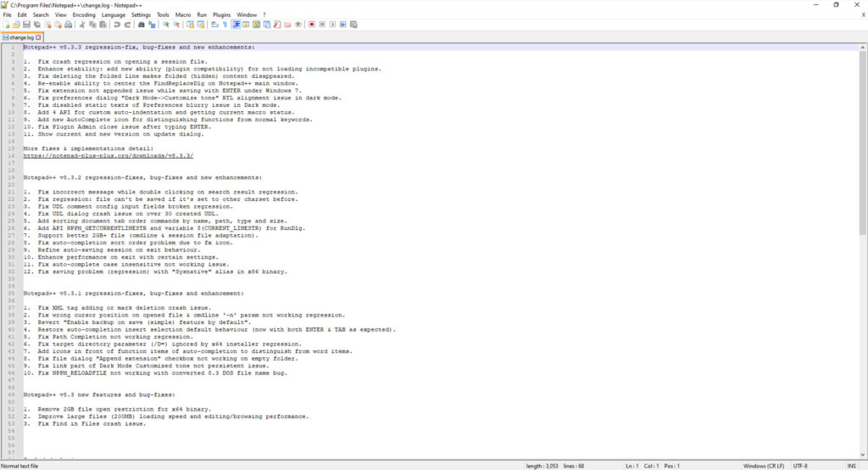Click the Copy toolbar icon

pos(92,25)
